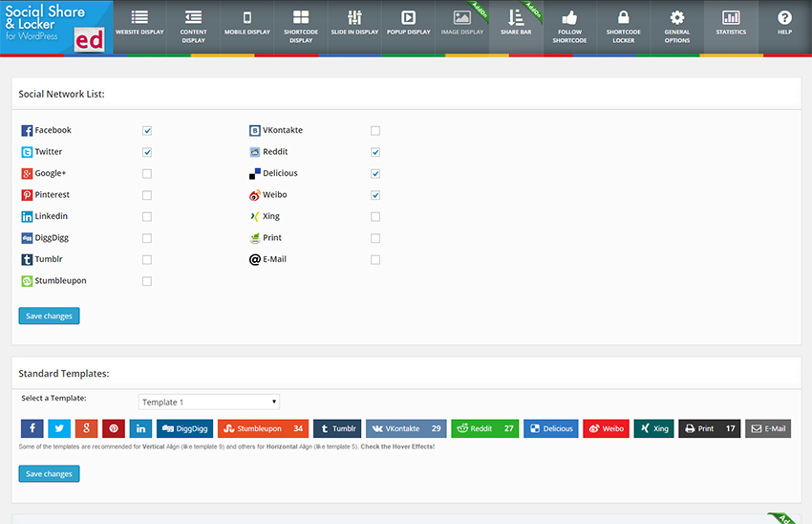Image resolution: width=812 pixels, height=524 pixels.
Task: Click the Social Share & Locker logo
Action: coord(56,27)
